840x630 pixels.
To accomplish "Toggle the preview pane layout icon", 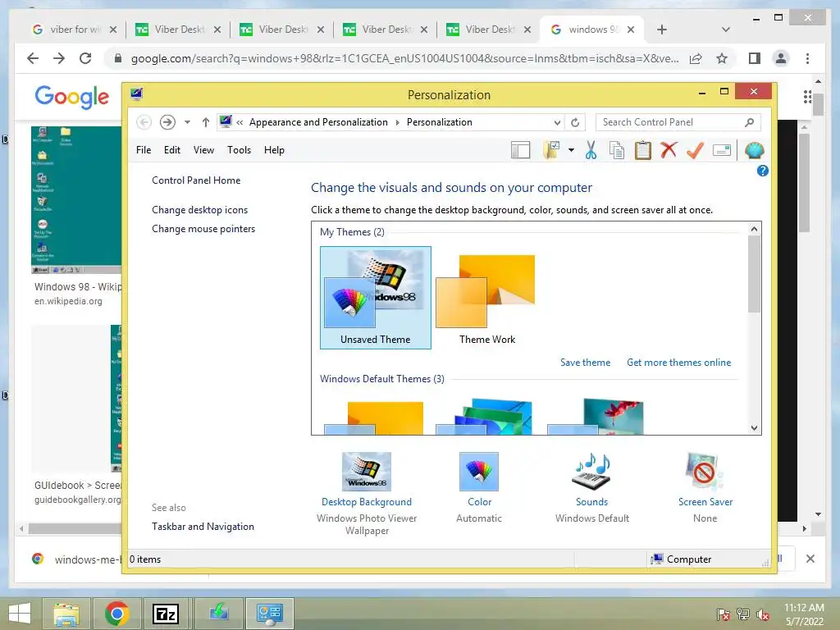I will pyautogui.click(x=520, y=151).
